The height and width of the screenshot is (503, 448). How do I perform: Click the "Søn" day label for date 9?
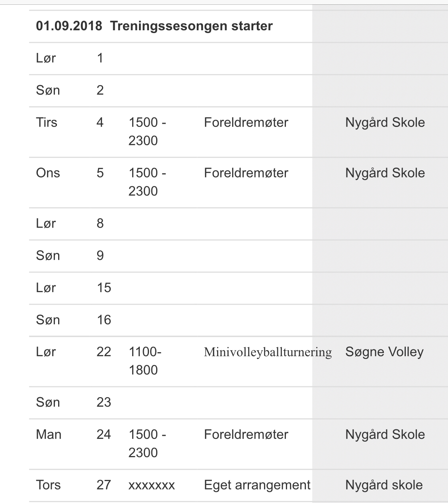[x=48, y=255]
